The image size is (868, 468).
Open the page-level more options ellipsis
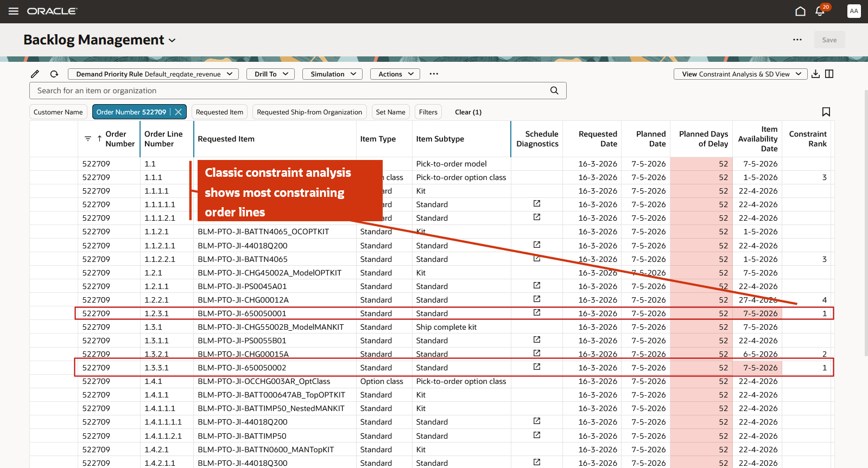[x=797, y=40]
